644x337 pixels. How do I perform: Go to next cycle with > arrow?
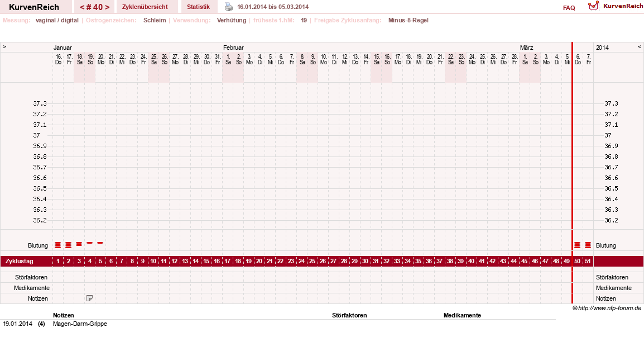107,7
